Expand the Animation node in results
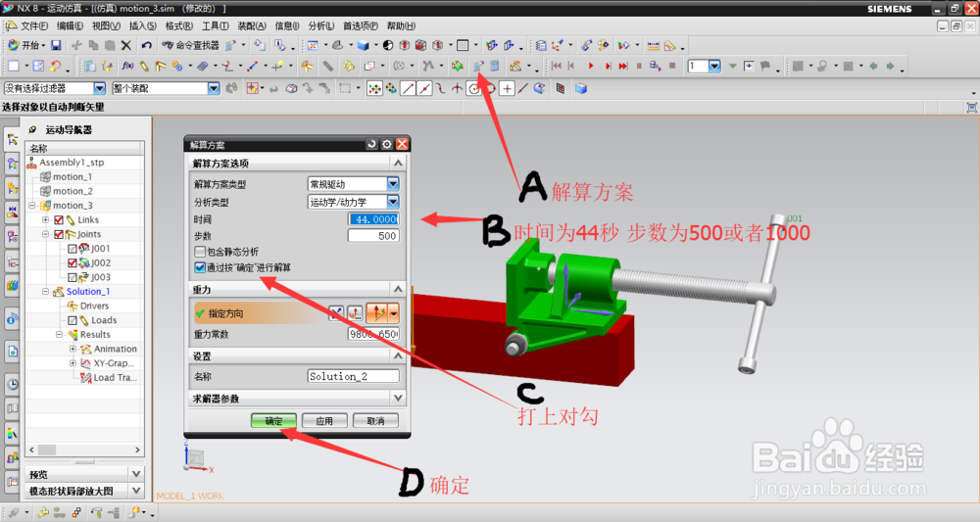This screenshot has height=522, width=980. [73, 349]
